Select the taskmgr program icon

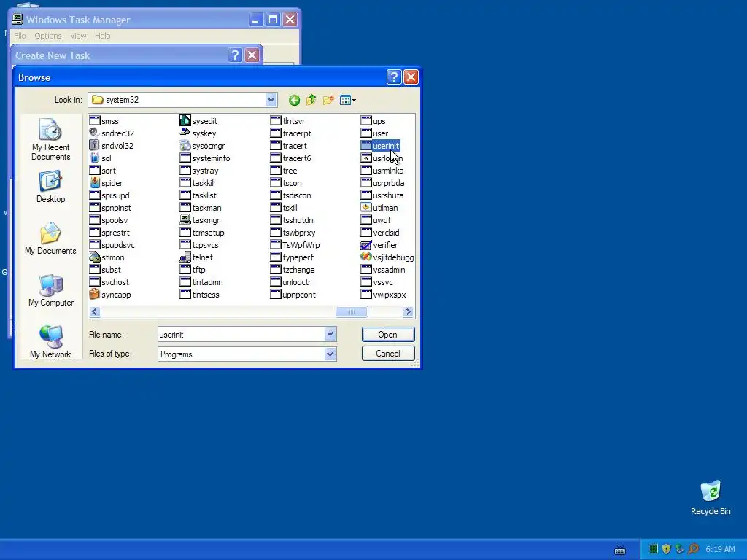[185, 220]
